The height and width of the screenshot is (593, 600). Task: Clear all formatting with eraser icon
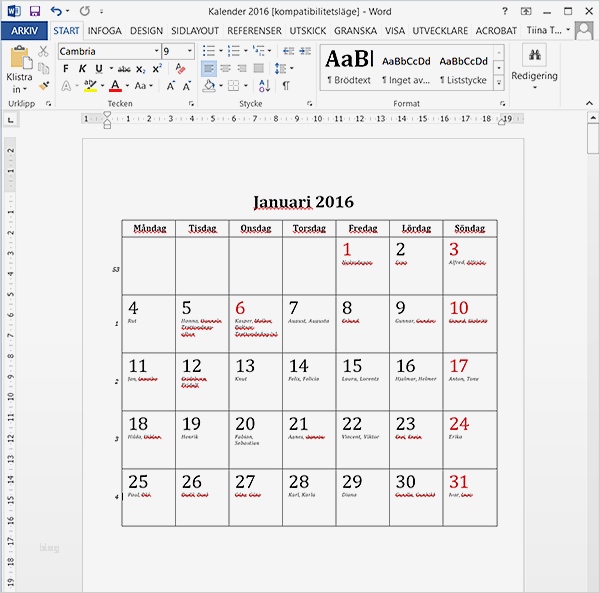point(180,69)
